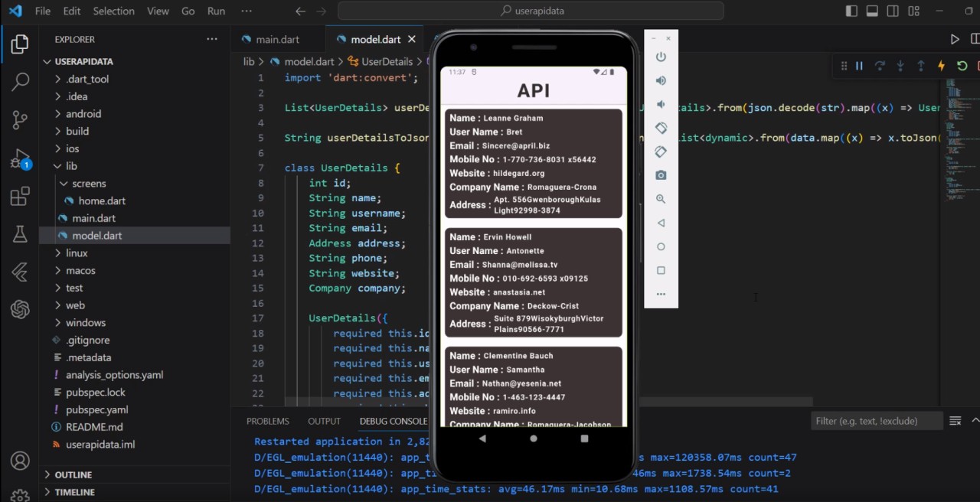Click the hot reload lightning icon
The image size is (980, 502).
click(x=941, y=66)
